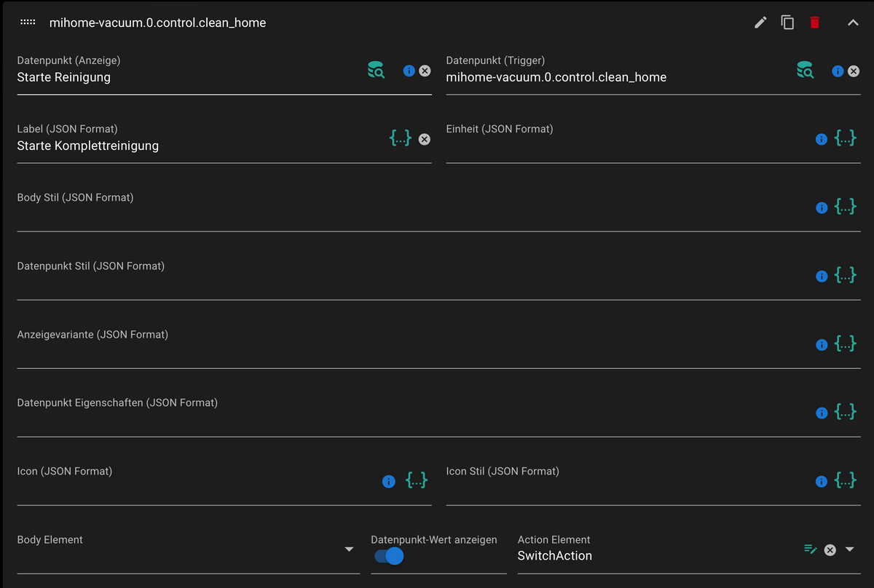
Task: Collapse the mihome-vacuum panel with chevron
Action: coord(853,23)
